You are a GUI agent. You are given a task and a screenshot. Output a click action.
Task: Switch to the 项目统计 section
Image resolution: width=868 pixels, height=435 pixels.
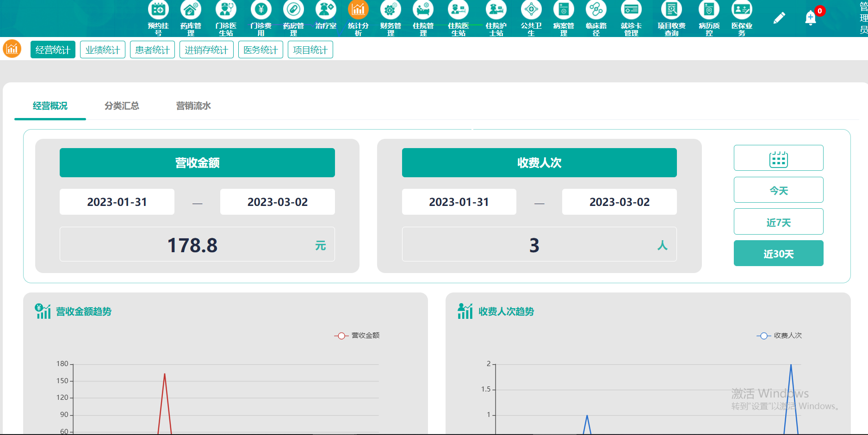tap(310, 50)
